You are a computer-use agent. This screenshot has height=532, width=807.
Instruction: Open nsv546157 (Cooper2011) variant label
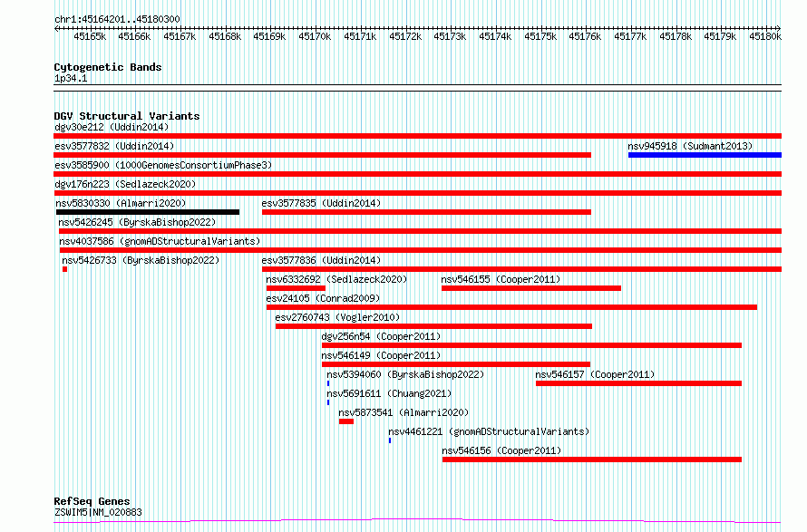(x=595, y=374)
